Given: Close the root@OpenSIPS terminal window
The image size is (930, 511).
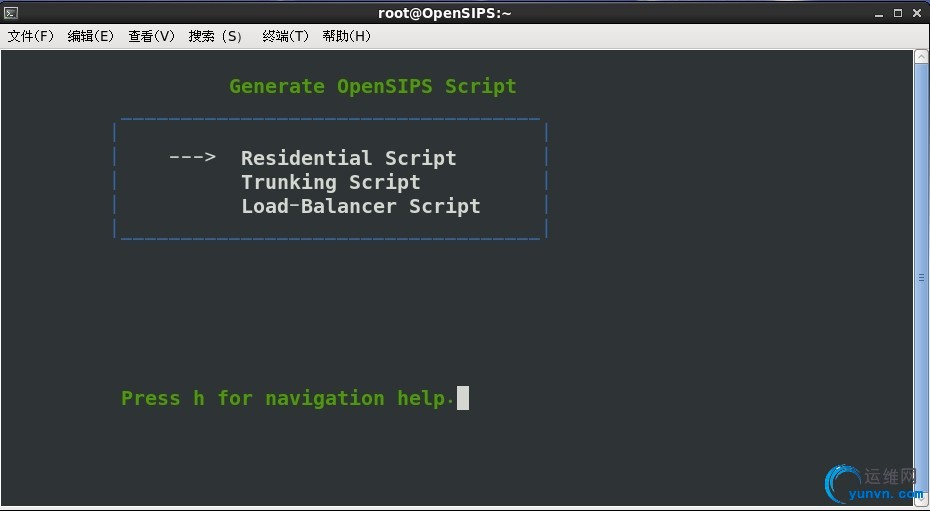Looking at the screenshot, I should tap(915, 12).
